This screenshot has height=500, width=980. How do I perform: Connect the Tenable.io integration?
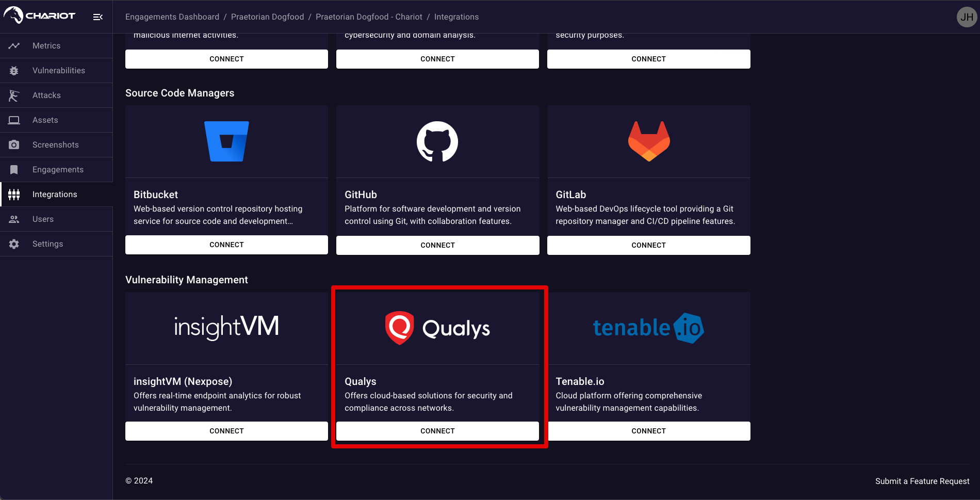coord(648,431)
